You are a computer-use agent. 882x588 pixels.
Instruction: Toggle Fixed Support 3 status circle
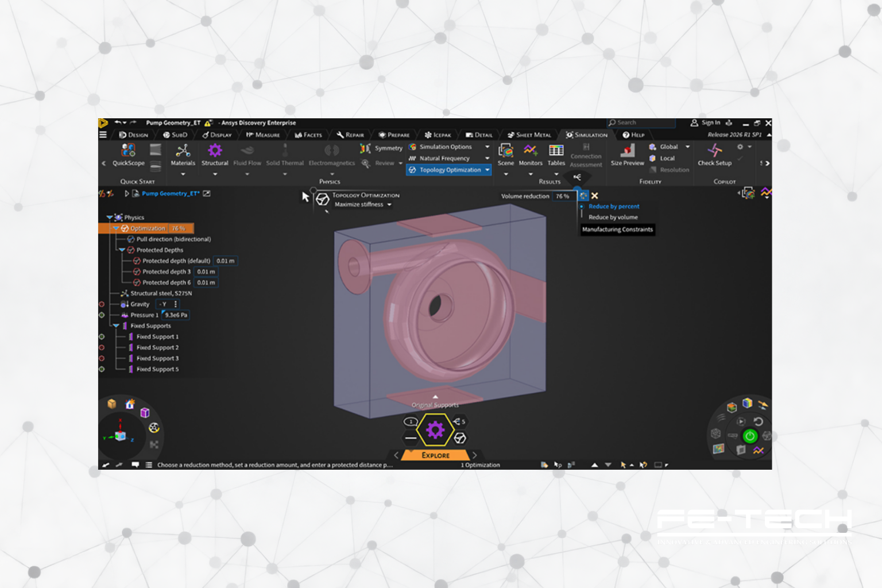[x=102, y=358]
